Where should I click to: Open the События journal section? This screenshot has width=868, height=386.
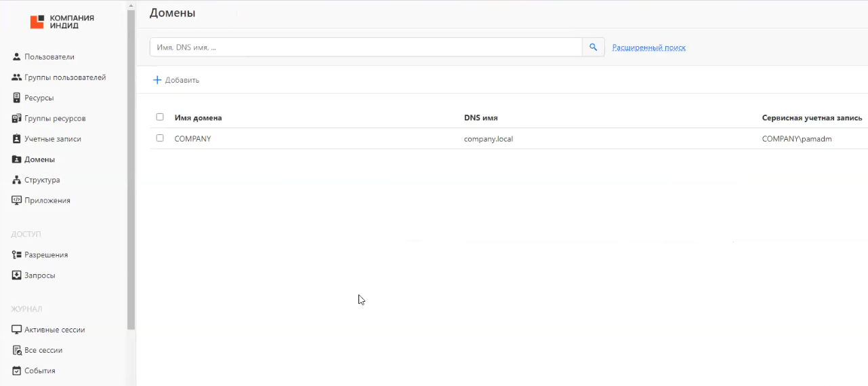point(39,371)
